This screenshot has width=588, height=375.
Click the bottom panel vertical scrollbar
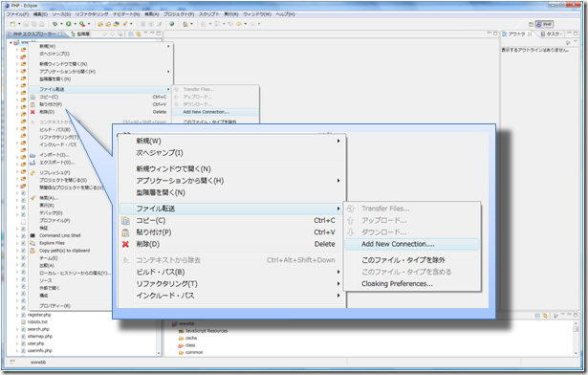pyautogui.click(x=576, y=338)
